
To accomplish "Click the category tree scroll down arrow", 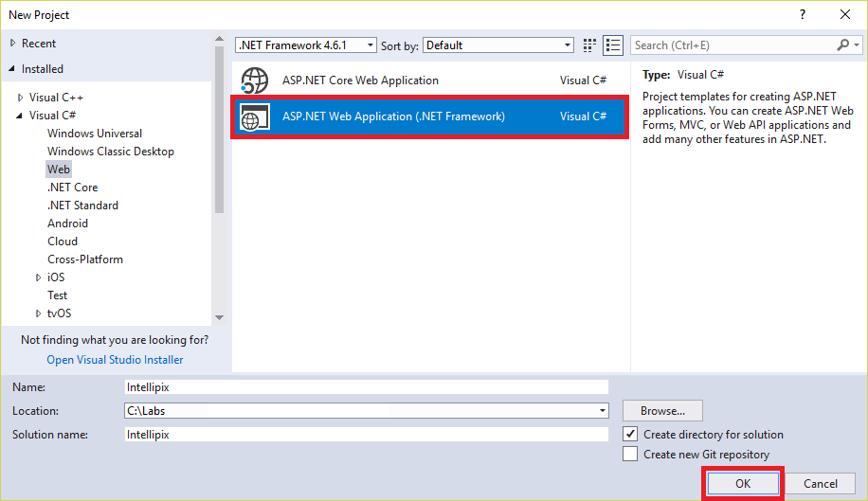I will pyautogui.click(x=219, y=317).
